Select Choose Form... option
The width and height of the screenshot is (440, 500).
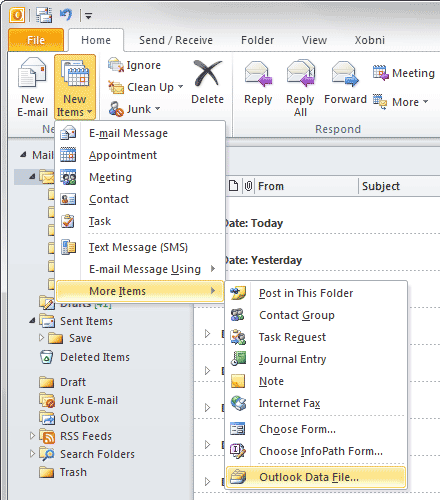(316, 429)
